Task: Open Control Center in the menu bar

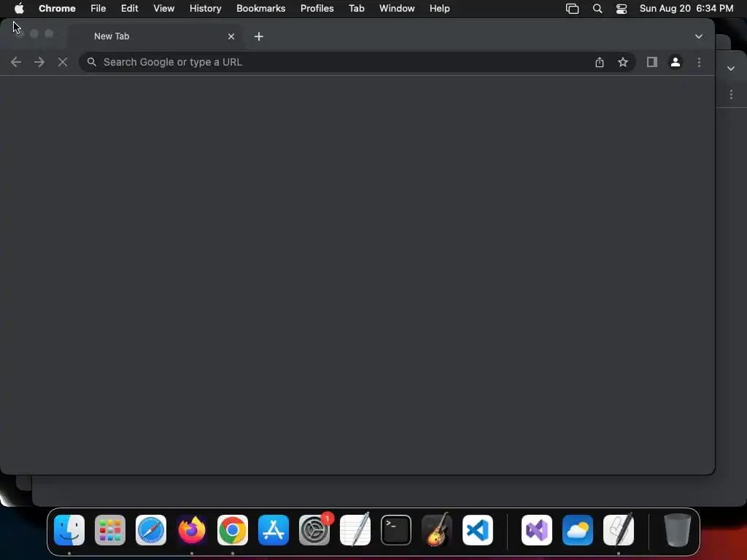Action: (x=622, y=8)
